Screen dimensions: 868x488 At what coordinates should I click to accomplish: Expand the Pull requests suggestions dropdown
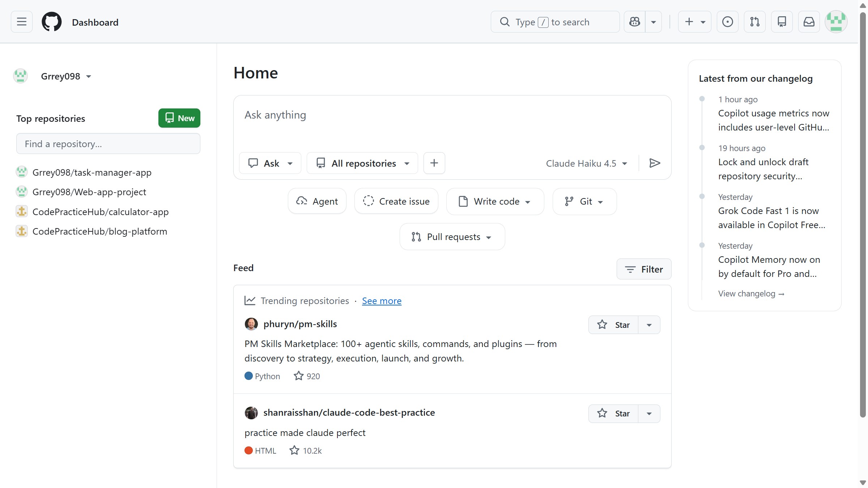pyautogui.click(x=452, y=236)
